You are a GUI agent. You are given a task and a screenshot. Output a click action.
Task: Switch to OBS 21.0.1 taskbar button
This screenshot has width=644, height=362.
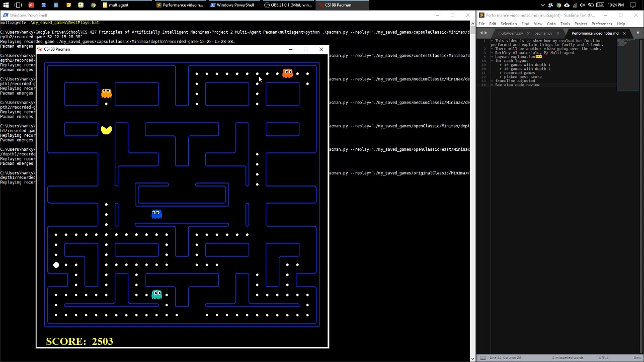tap(288, 5)
